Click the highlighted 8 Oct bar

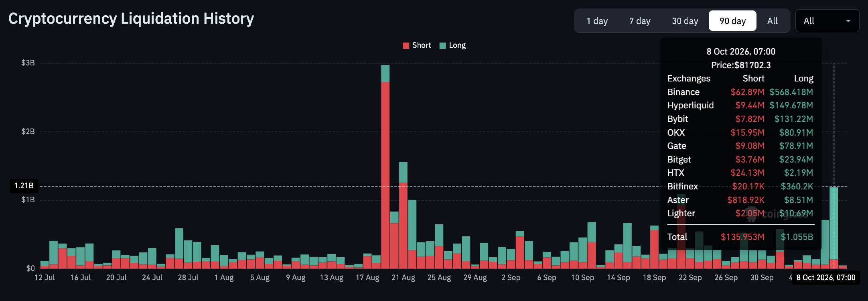point(834,228)
